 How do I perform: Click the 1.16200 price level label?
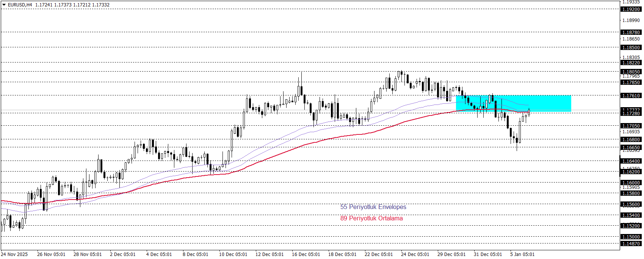tap(631, 172)
